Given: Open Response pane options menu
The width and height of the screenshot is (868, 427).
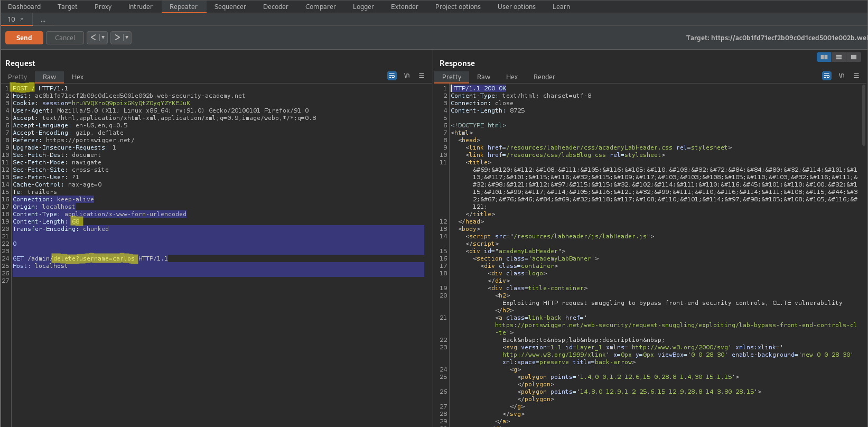Looking at the screenshot, I should pyautogui.click(x=856, y=76).
